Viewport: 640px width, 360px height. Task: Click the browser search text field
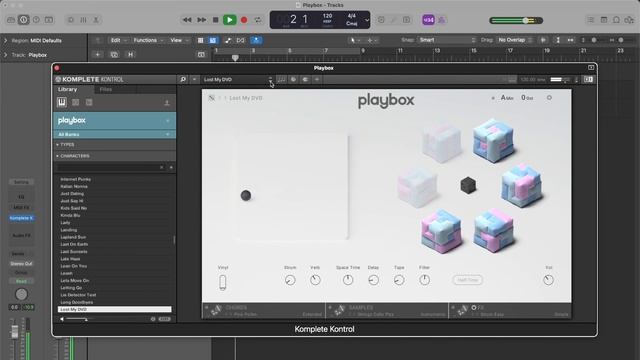[x=108, y=167]
